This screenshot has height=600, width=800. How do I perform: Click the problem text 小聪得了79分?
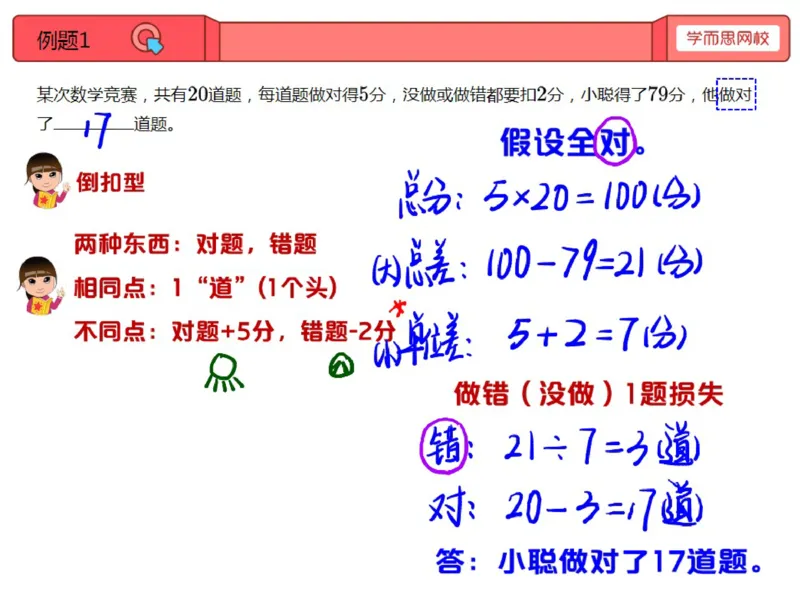(632, 94)
